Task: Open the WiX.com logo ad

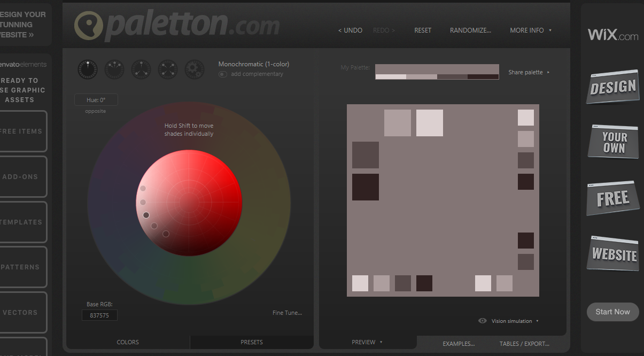Action: pos(613,35)
